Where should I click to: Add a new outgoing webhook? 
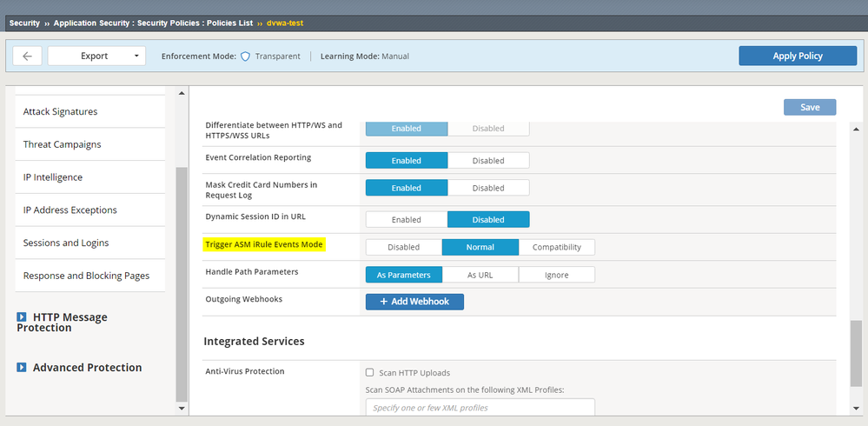coord(414,302)
